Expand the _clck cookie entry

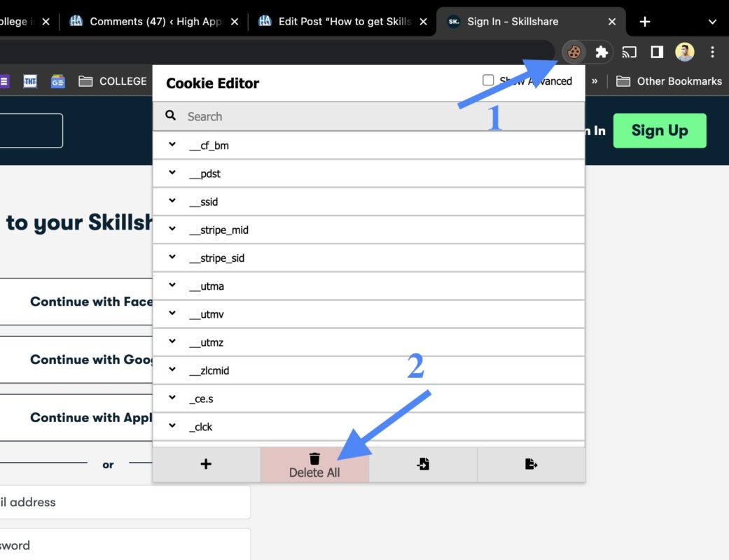[172, 426]
